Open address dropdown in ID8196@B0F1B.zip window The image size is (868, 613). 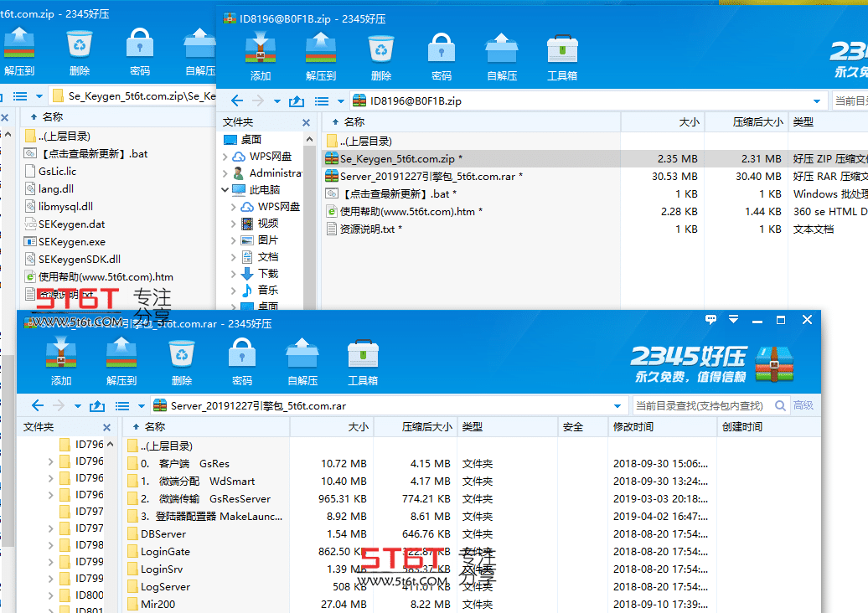817,101
